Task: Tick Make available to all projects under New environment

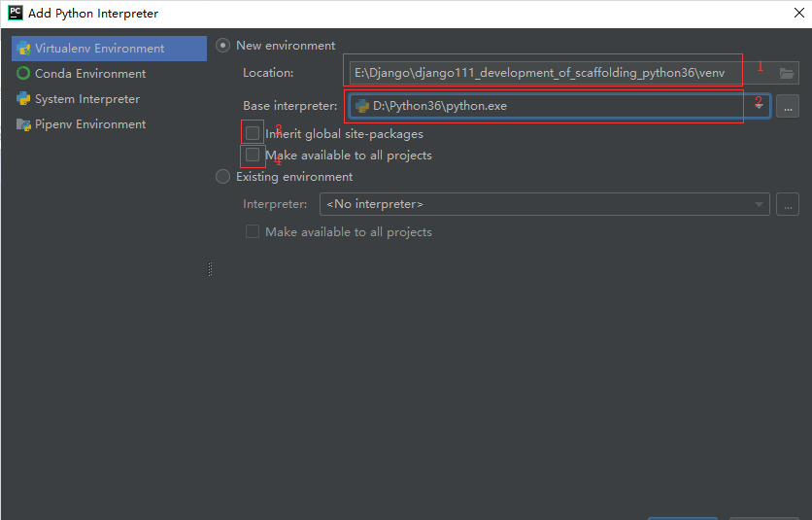Action: (253, 155)
